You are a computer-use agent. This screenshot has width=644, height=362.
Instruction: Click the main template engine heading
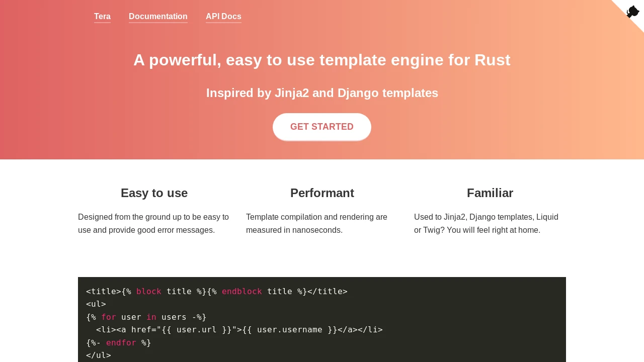point(322,60)
